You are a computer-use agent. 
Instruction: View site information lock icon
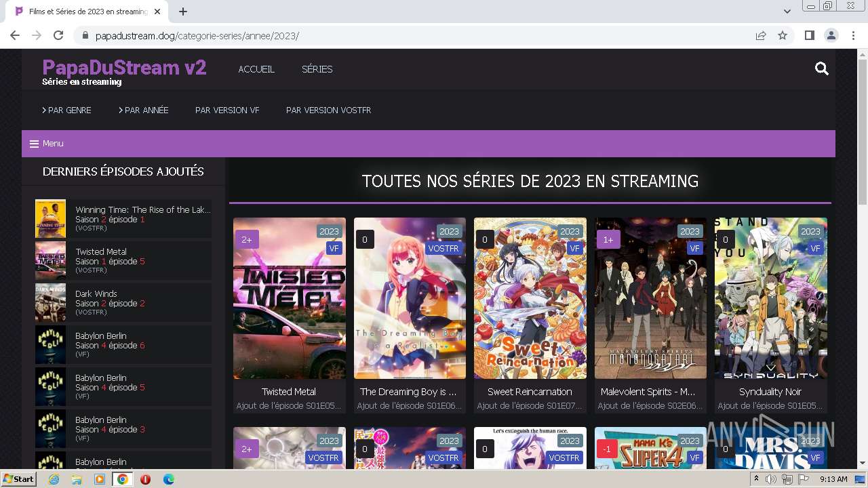pos(85,35)
